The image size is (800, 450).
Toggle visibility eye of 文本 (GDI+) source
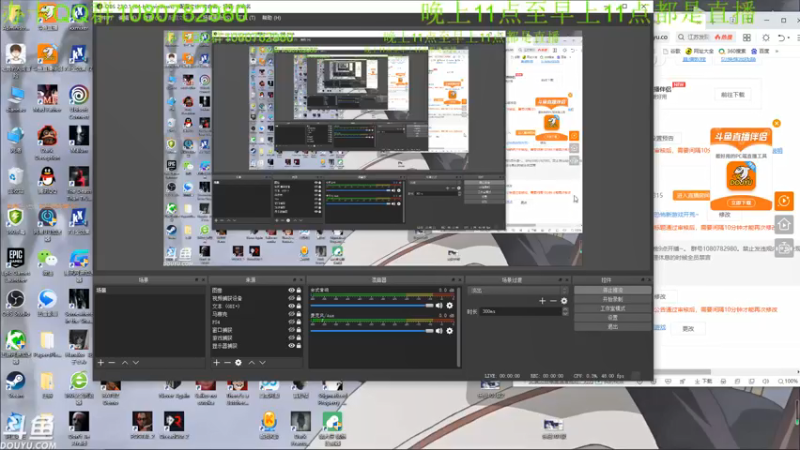291,306
